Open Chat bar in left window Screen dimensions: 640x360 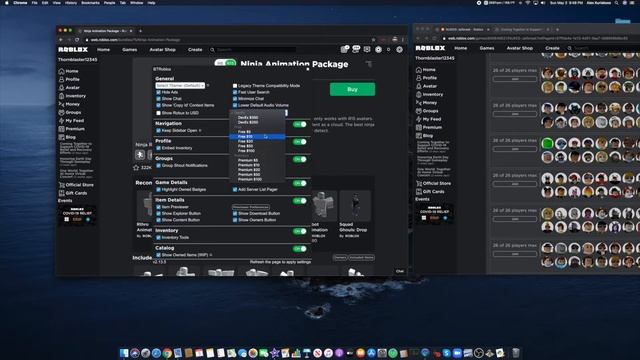tap(400, 271)
